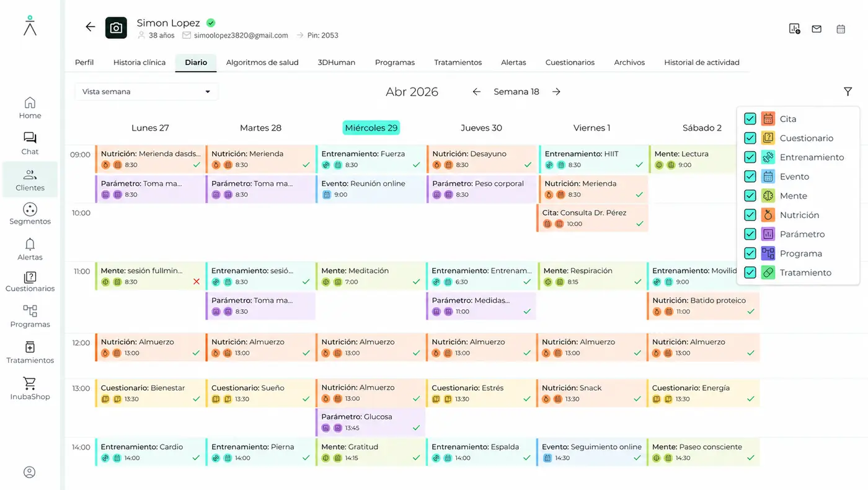Select the Viernes 1 day header
The height and width of the screenshot is (490, 868).
point(591,128)
